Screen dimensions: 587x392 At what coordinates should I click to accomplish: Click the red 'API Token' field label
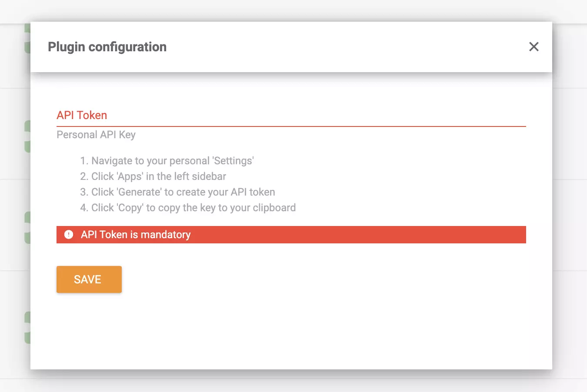pos(82,115)
